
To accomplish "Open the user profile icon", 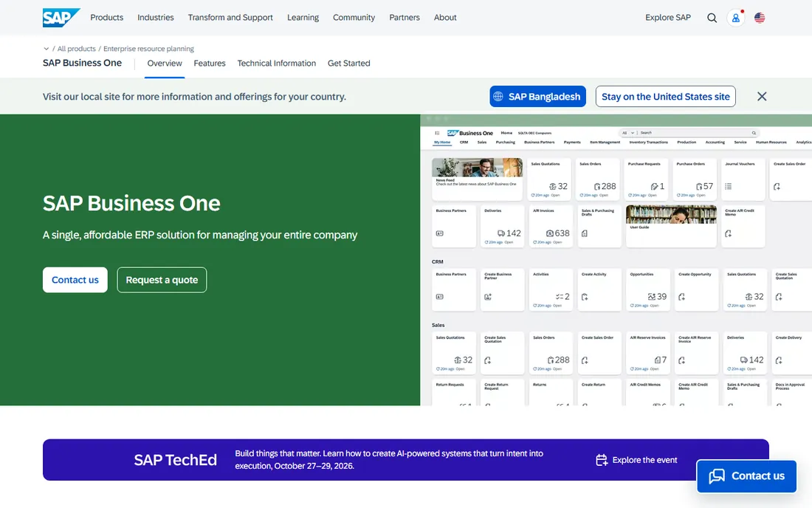I will coord(735,18).
